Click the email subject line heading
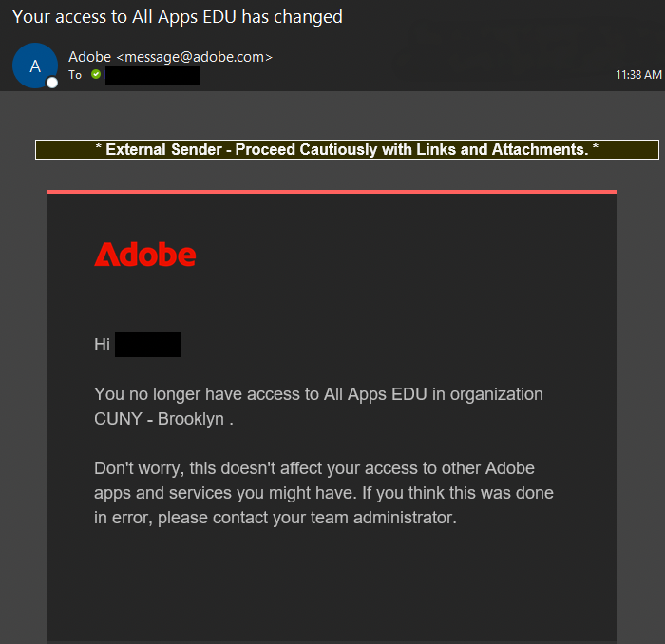The image size is (665, 644). (x=178, y=16)
